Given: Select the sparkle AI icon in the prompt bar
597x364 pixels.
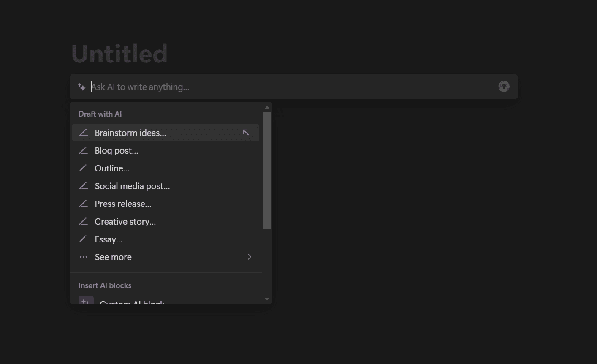Looking at the screenshot, I should pyautogui.click(x=81, y=87).
